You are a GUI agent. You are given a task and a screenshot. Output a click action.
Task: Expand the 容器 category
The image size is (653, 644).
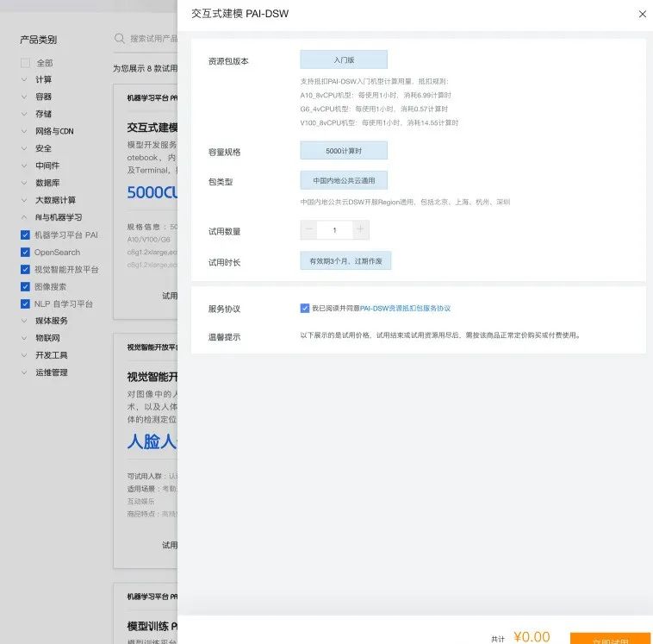(x=24, y=97)
